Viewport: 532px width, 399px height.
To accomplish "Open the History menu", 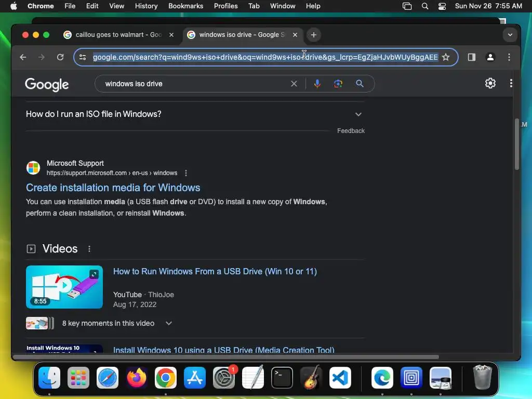I will (146, 6).
